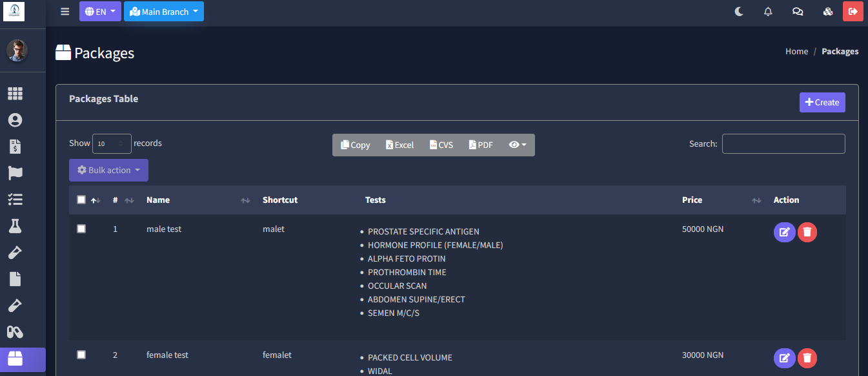This screenshot has width=868, height=376.
Task: Open the notifications bell
Action: (768, 12)
